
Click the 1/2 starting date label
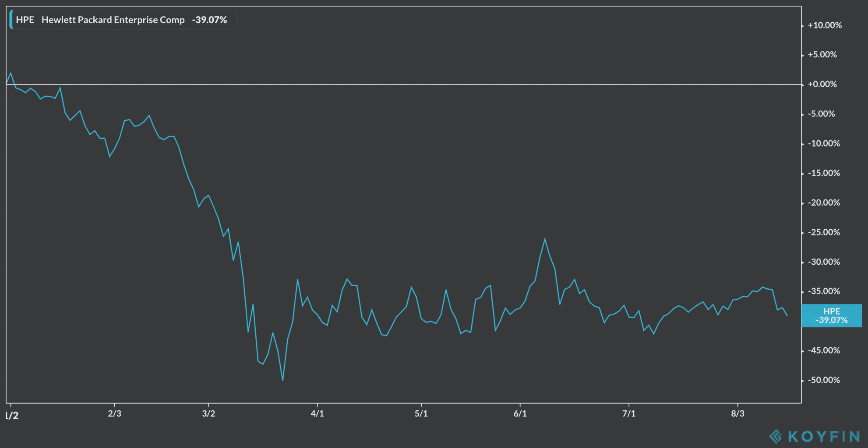12,416
